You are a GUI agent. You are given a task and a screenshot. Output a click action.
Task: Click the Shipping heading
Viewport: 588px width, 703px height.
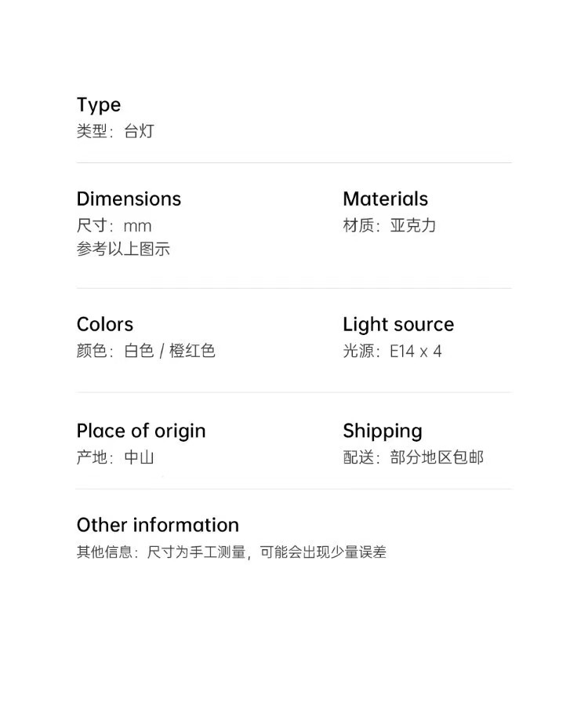(x=383, y=431)
